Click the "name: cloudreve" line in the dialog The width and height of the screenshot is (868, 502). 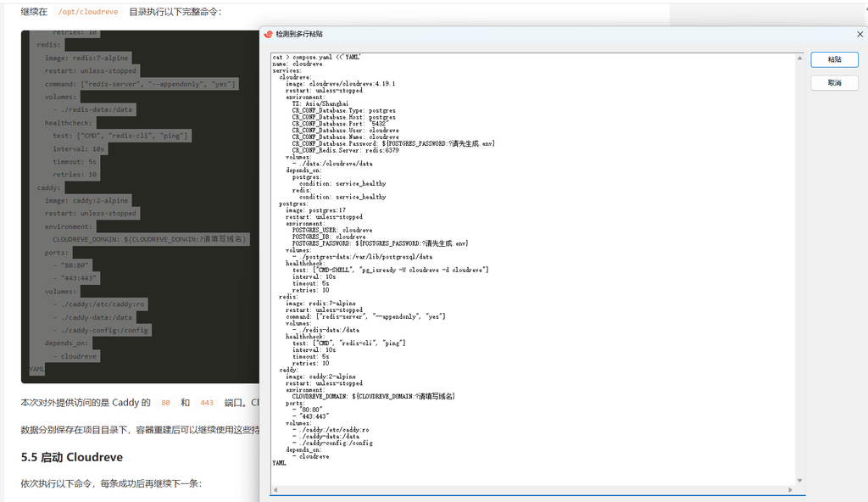[x=298, y=64]
